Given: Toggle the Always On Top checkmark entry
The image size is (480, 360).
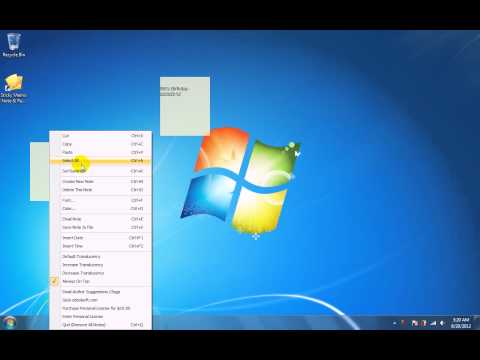Looking at the screenshot, I should pos(100,281).
